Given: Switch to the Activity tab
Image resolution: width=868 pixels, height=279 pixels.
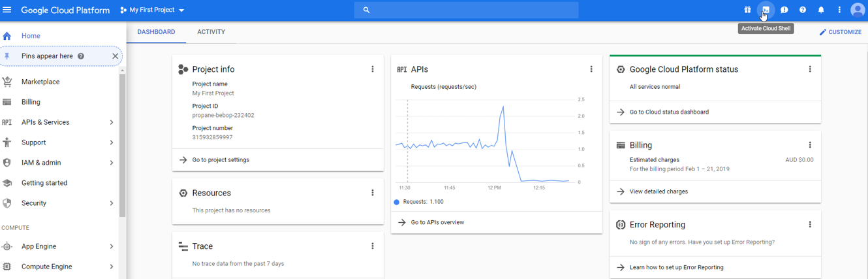Looking at the screenshot, I should tap(211, 32).
